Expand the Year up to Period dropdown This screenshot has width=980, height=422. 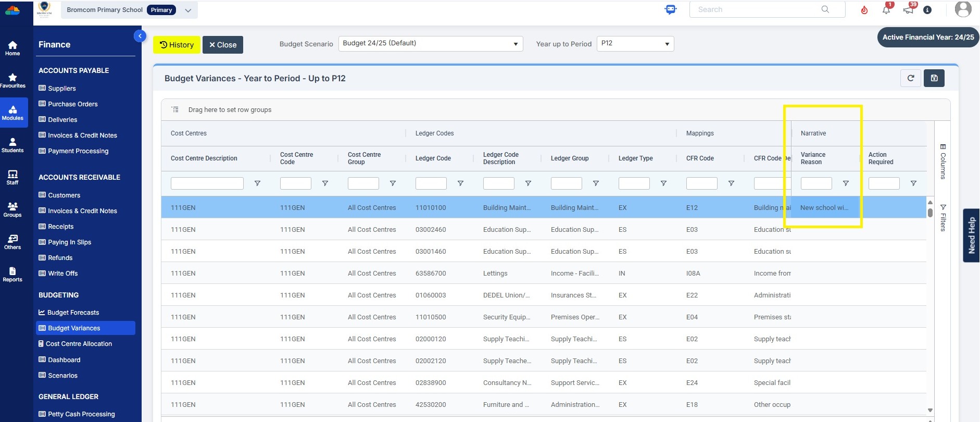click(635, 44)
